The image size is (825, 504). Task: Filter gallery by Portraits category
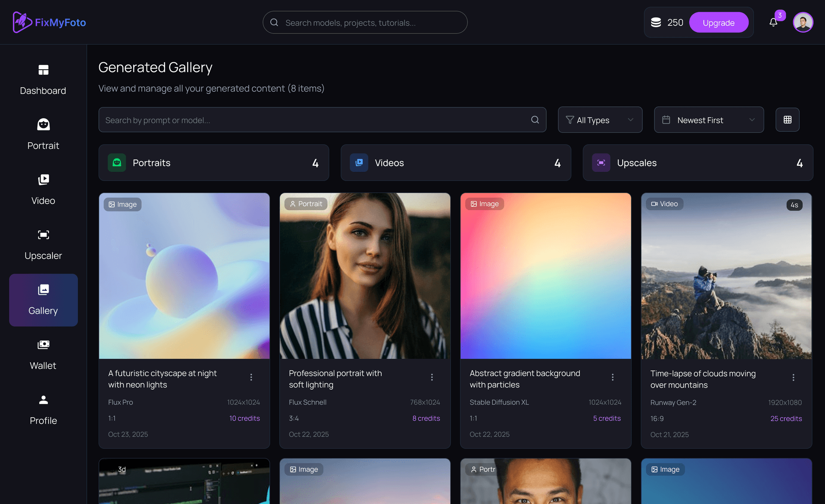tap(214, 163)
